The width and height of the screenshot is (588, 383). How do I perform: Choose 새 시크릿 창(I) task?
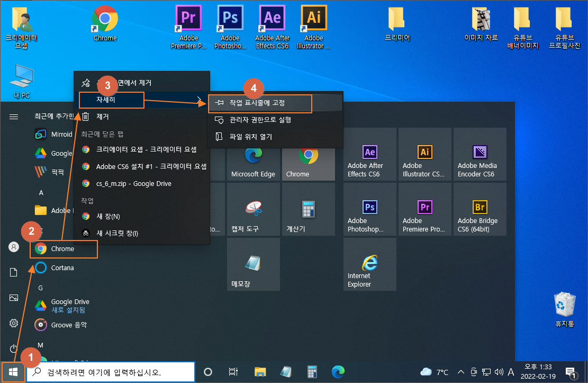[142, 233]
